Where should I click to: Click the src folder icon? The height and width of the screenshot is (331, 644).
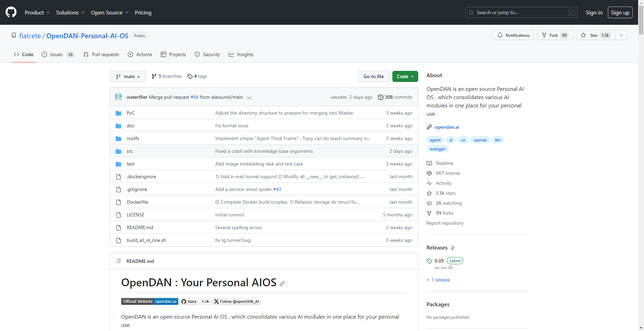coord(118,151)
